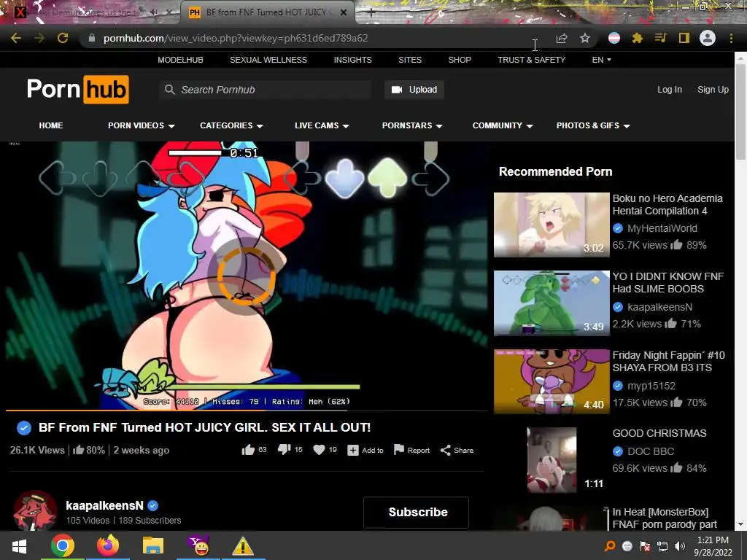The image size is (747, 560).
Task: Open the extensions puzzle icon
Action: coord(638,38)
